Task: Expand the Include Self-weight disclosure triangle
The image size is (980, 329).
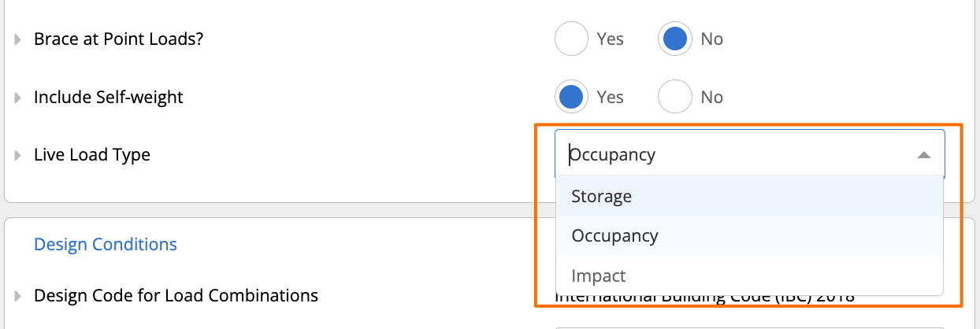Action: (x=17, y=98)
